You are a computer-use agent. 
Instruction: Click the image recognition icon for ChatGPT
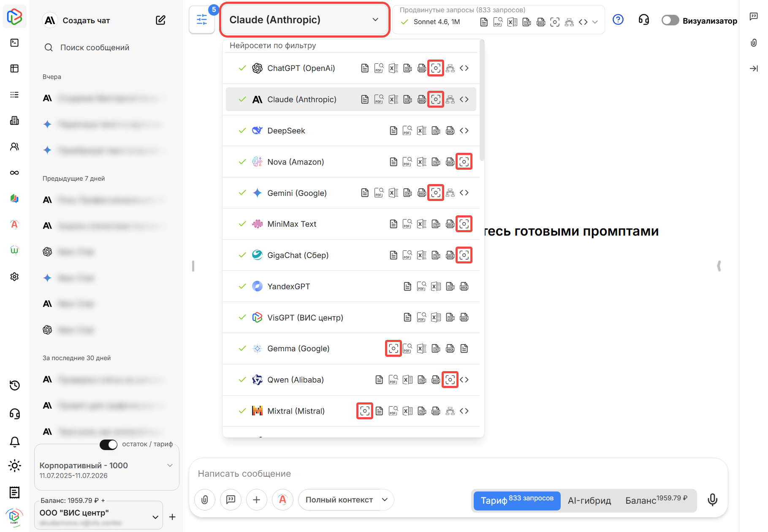(436, 68)
